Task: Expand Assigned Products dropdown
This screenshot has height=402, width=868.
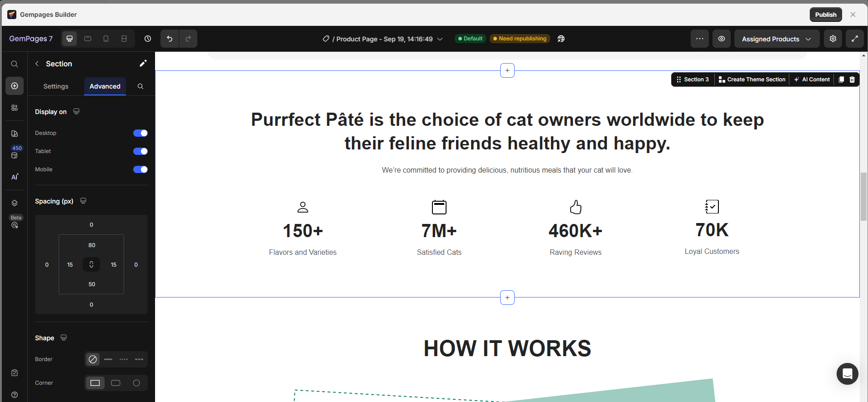Action: [x=776, y=39]
